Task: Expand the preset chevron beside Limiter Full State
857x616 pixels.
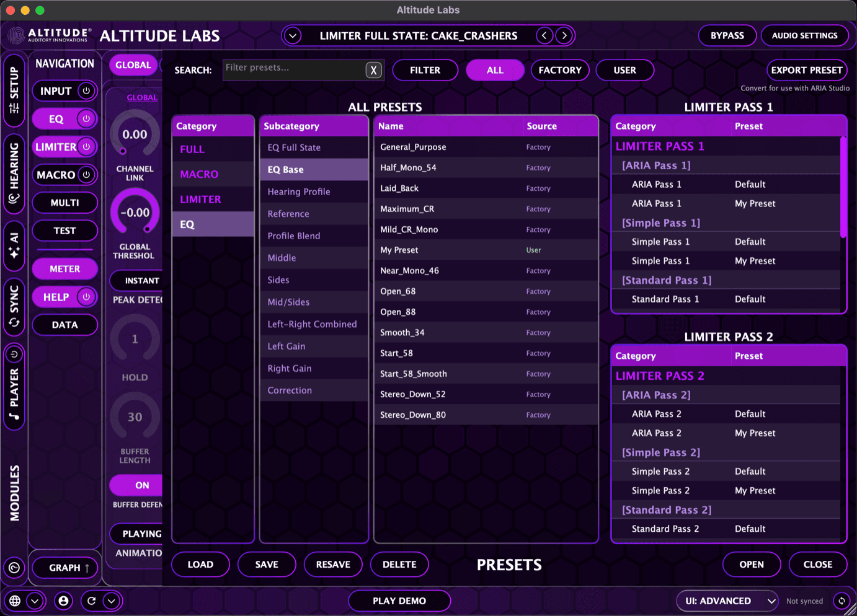Action: (292, 35)
